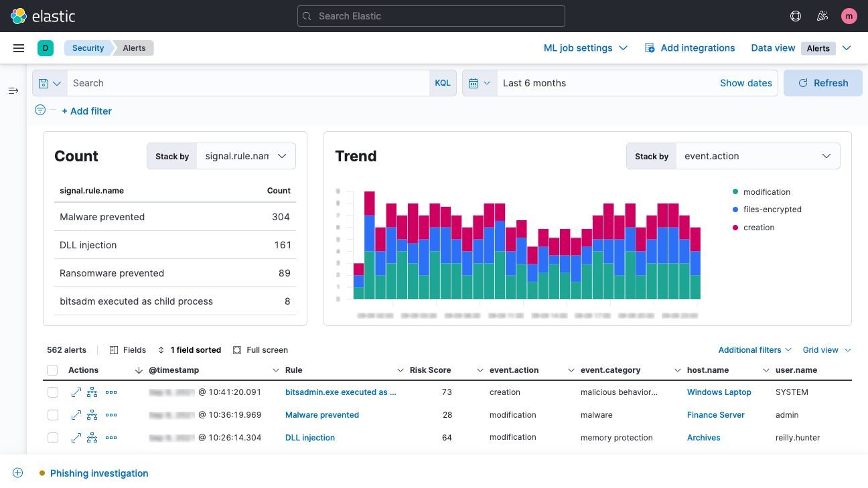Open more actions for DLL injection row

tap(111, 438)
